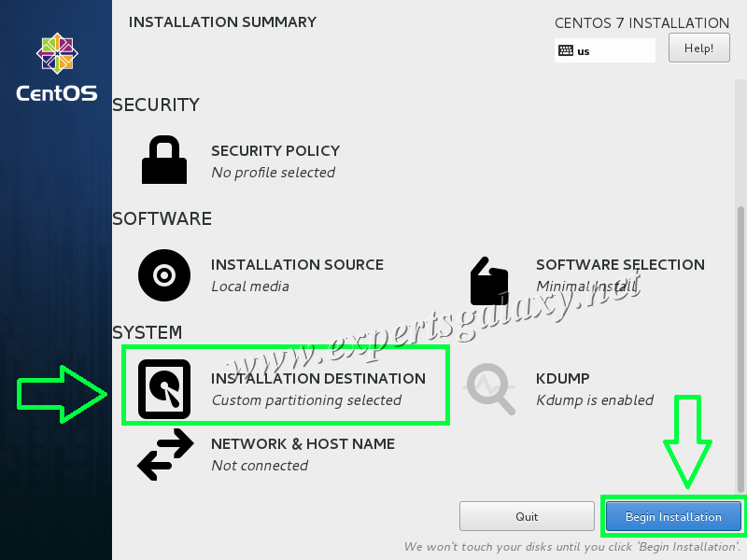
Task: Click the CENTOS 7 INSTALLATION title
Action: click(641, 22)
